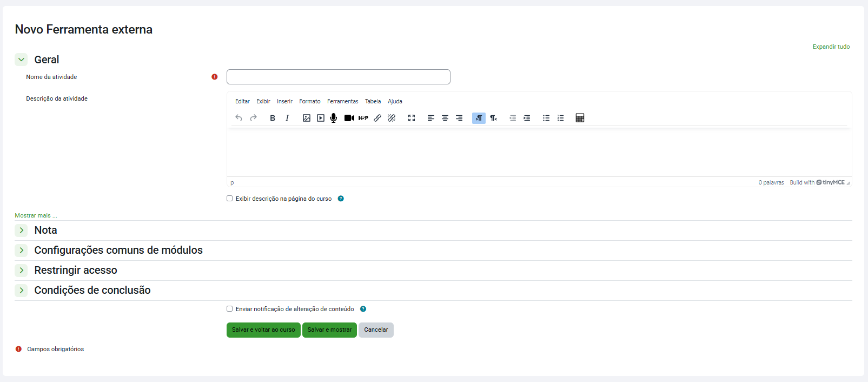
Task: Expand the Condições de conclusão section
Action: tap(21, 291)
